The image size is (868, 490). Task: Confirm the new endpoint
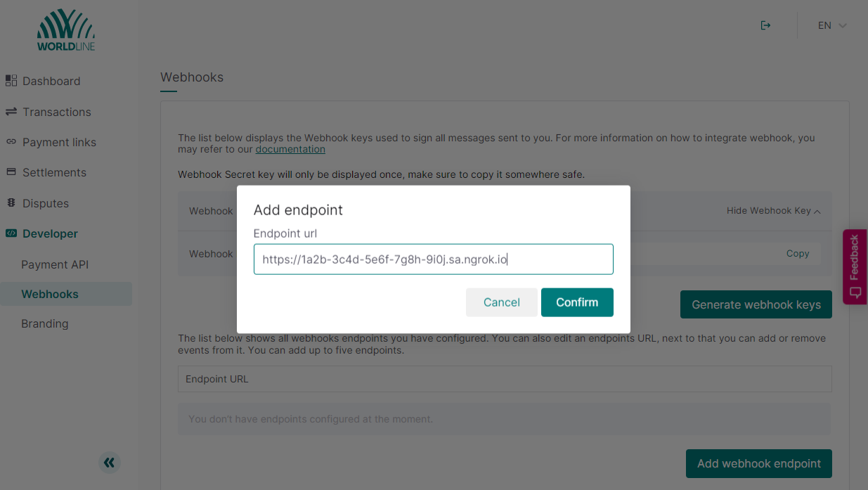click(x=577, y=302)
